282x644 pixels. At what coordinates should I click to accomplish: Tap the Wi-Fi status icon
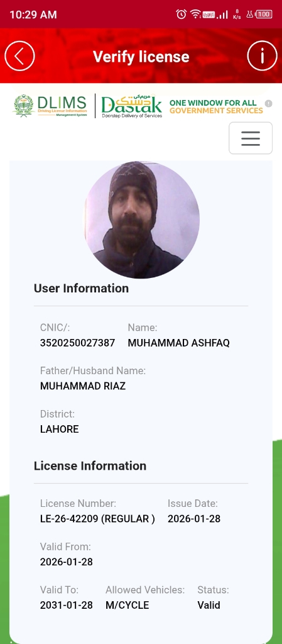tap(195, 14)
